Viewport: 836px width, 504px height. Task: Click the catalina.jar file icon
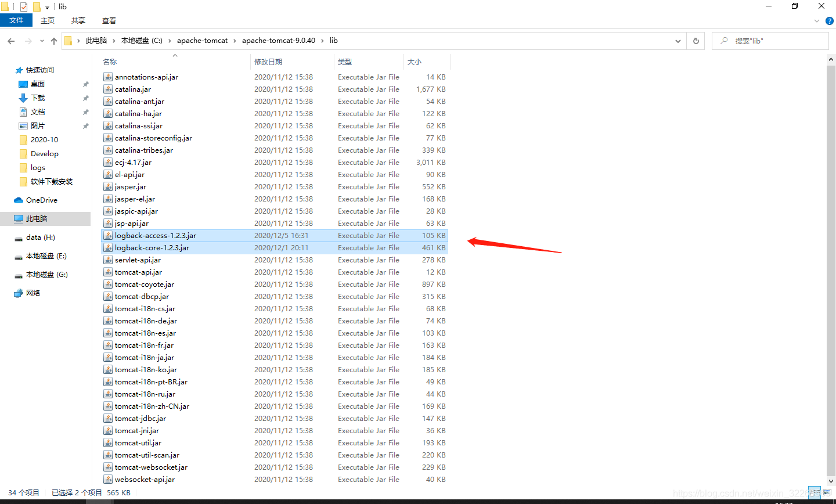tap(108, 89)
